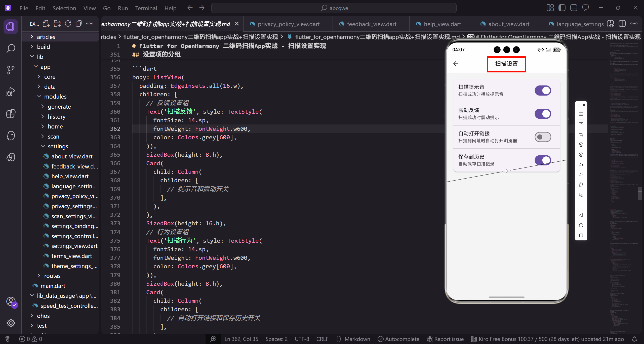This screenshot has width=644, height=344.
Task: Turn off the 震动反馈 switch
Action: (x=543, y=114)
